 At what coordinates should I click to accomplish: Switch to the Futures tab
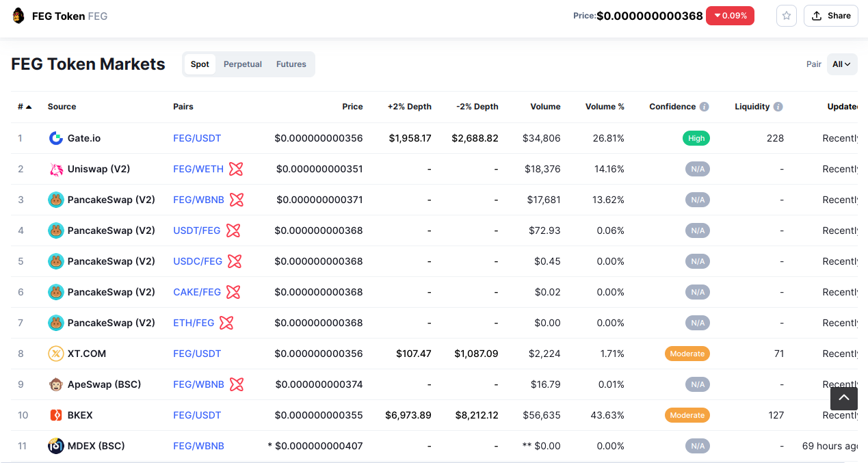tap(291, 64)
